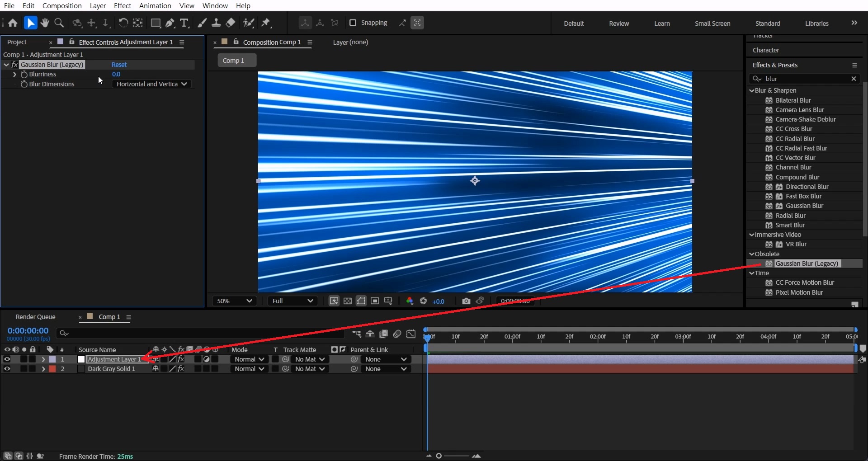The height and width of the screenshot is (461, 868).
Task: Open the 50% magnification dropdown
Action: 234,301
